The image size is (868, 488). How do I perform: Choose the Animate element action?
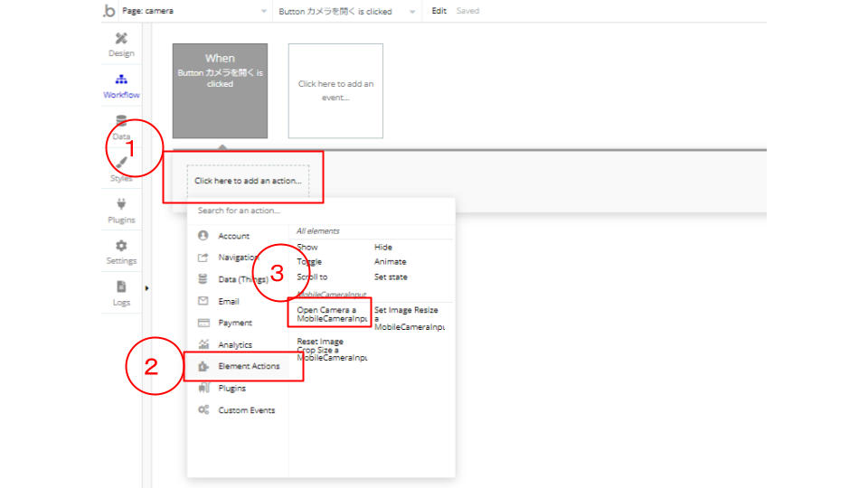tap(391, 262)
